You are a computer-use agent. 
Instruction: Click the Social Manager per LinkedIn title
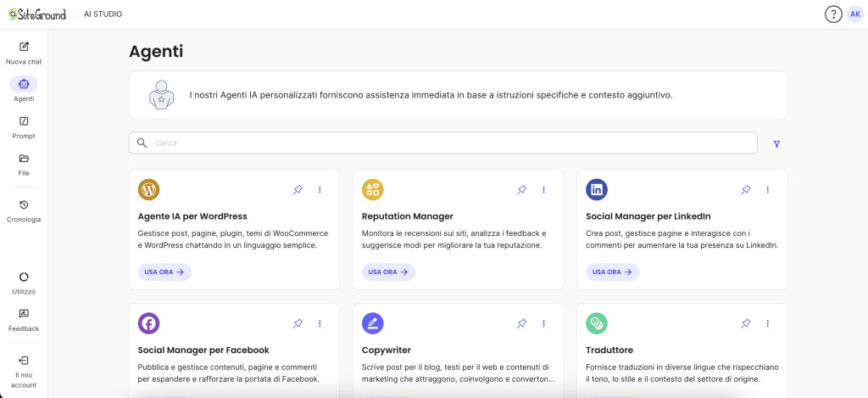648,216
